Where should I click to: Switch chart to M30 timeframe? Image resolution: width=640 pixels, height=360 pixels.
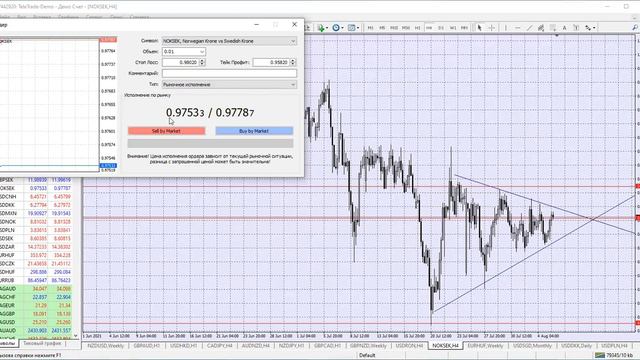406,28
